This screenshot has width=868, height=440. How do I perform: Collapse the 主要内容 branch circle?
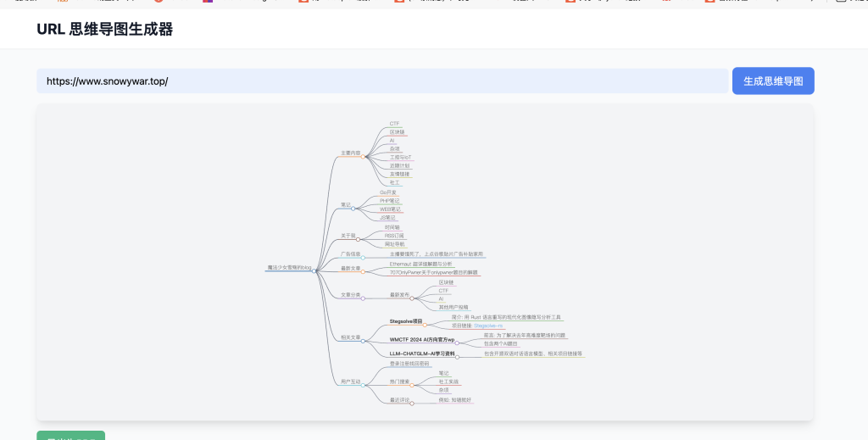pos(363,157)
